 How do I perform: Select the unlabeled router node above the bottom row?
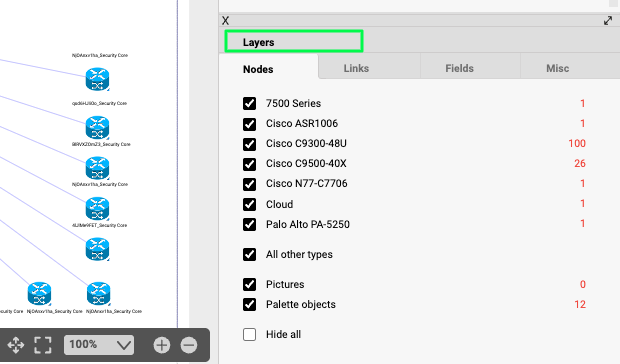pos(97,249)
